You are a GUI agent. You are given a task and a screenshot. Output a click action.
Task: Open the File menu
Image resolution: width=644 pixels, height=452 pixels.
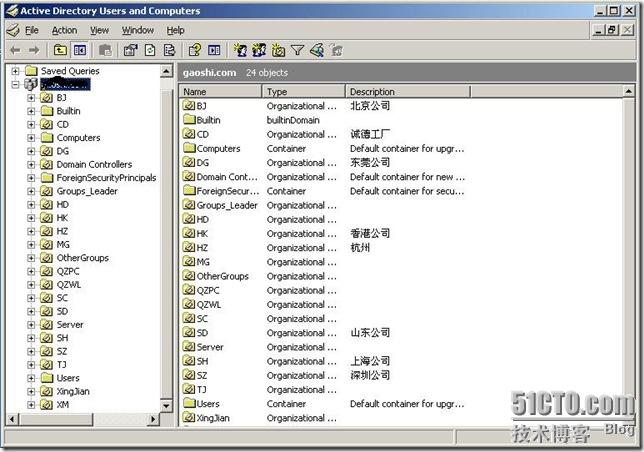click(32, 30)
